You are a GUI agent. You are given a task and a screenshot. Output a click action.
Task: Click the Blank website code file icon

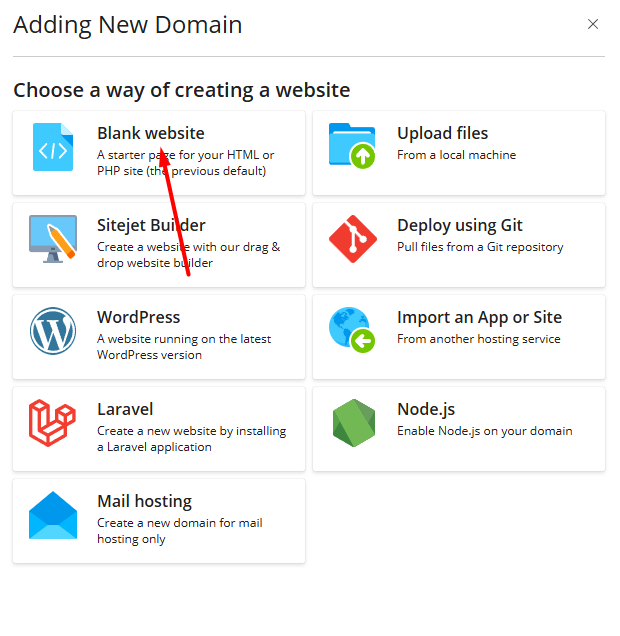[53, 147]
